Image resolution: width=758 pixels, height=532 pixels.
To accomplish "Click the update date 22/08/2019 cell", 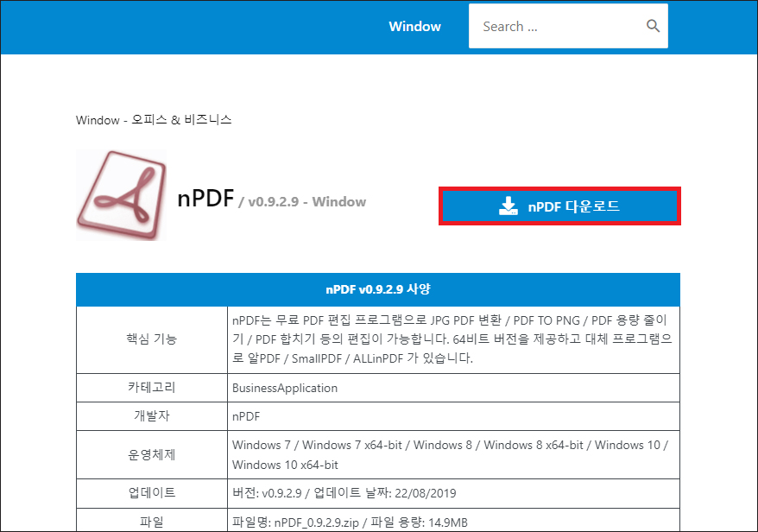I will click(x=453, y=493).
